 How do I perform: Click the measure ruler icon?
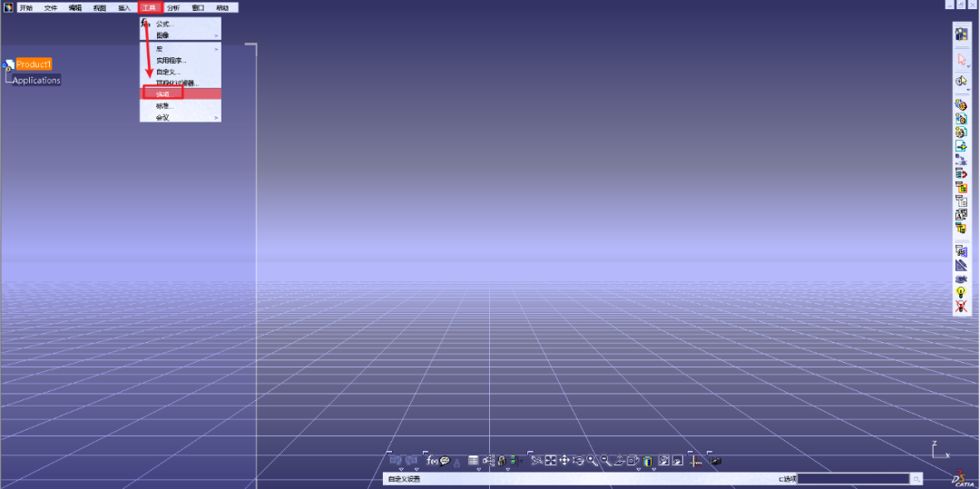point(696,461)
